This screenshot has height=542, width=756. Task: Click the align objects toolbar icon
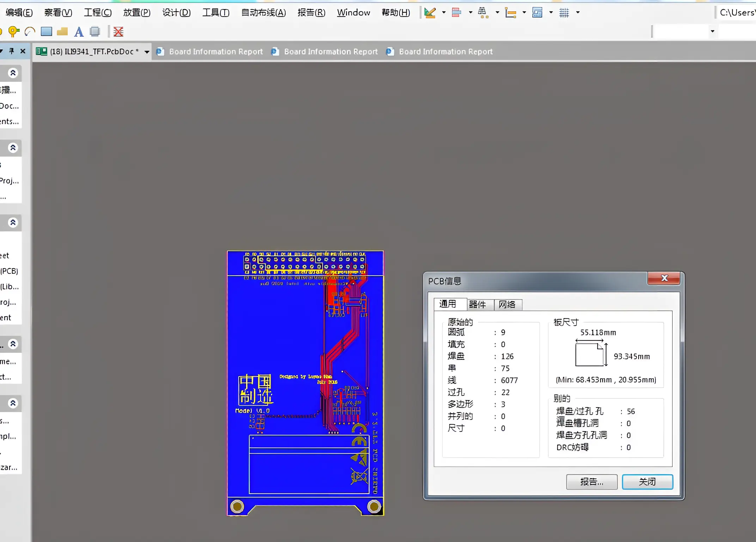(x=457, y=13)
